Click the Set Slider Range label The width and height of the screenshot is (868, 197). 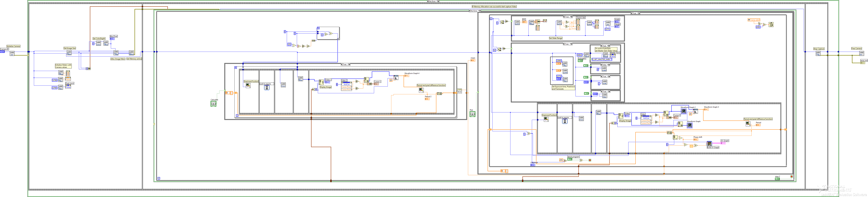(556, 38)
